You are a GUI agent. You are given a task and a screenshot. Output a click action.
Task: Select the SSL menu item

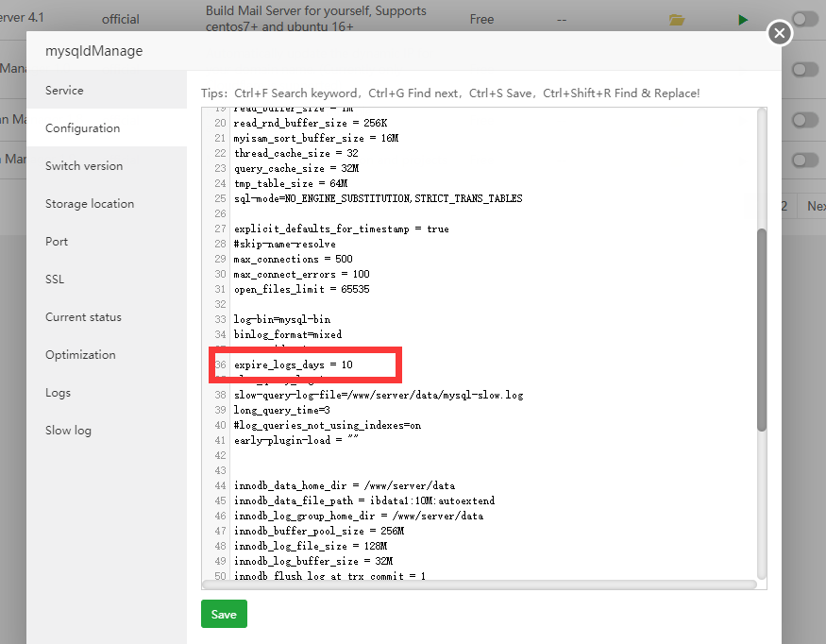point(56,280)
